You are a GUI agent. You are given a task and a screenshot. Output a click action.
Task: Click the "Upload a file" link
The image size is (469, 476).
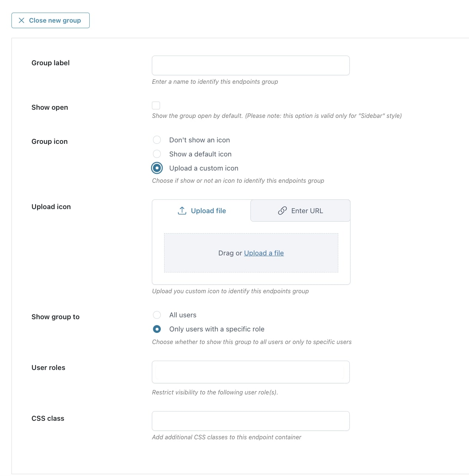click(264, 253)
